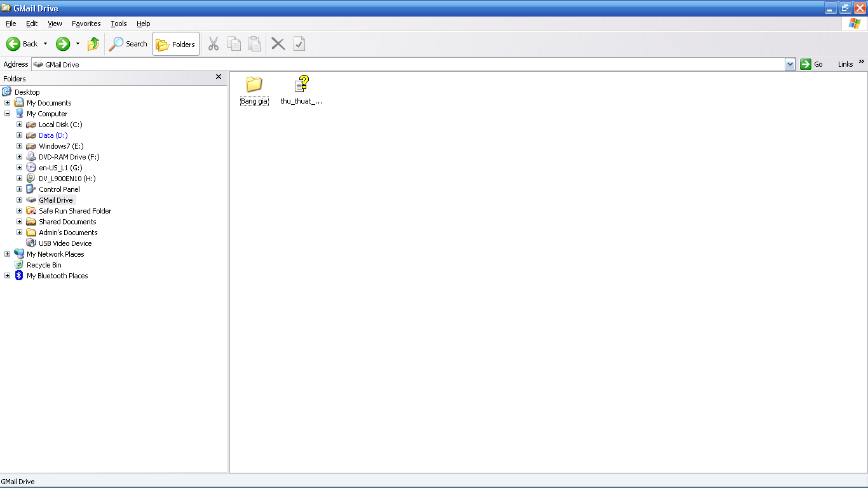Click the Links toolbar label

pyautogui.click(x=845, y=64)
